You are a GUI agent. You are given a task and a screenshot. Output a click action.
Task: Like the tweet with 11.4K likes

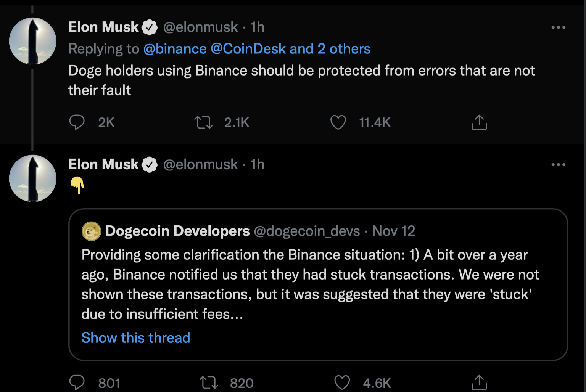pos(338,122)
